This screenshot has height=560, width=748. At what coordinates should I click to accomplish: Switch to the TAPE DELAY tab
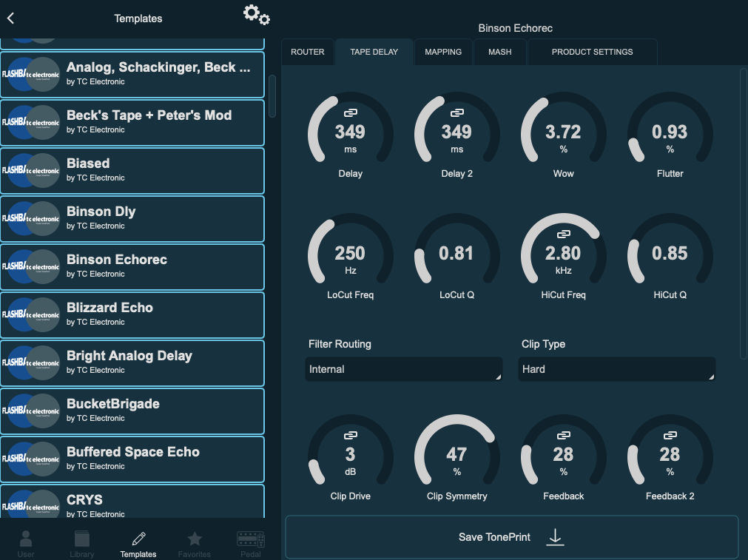[x=374, y=52]
